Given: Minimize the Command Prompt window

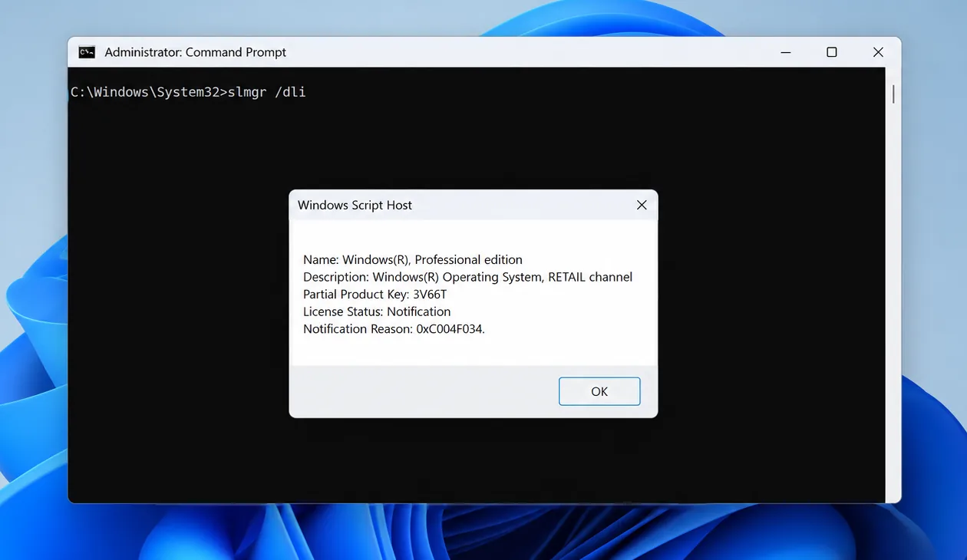Looking at the screenshot, I should [x=785, y=52].
